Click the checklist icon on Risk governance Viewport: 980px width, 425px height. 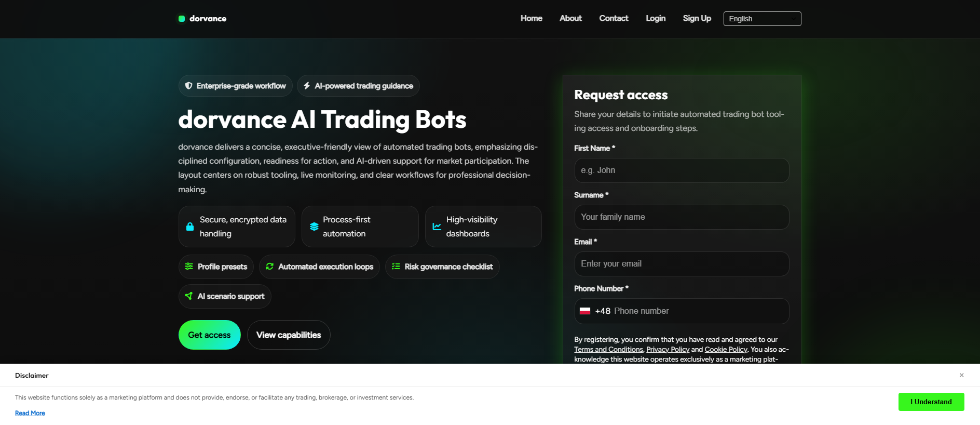pyautogui.click(x=396, y=267)
